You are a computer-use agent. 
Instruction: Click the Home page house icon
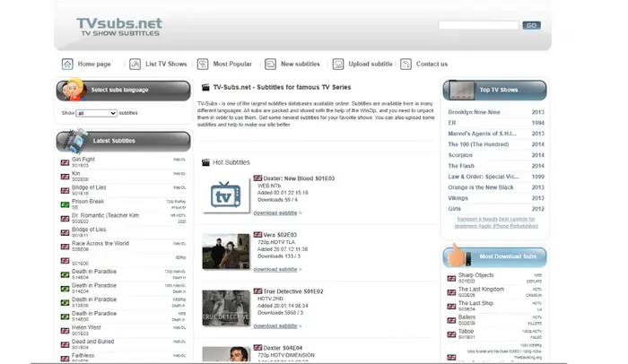(67, 64)
